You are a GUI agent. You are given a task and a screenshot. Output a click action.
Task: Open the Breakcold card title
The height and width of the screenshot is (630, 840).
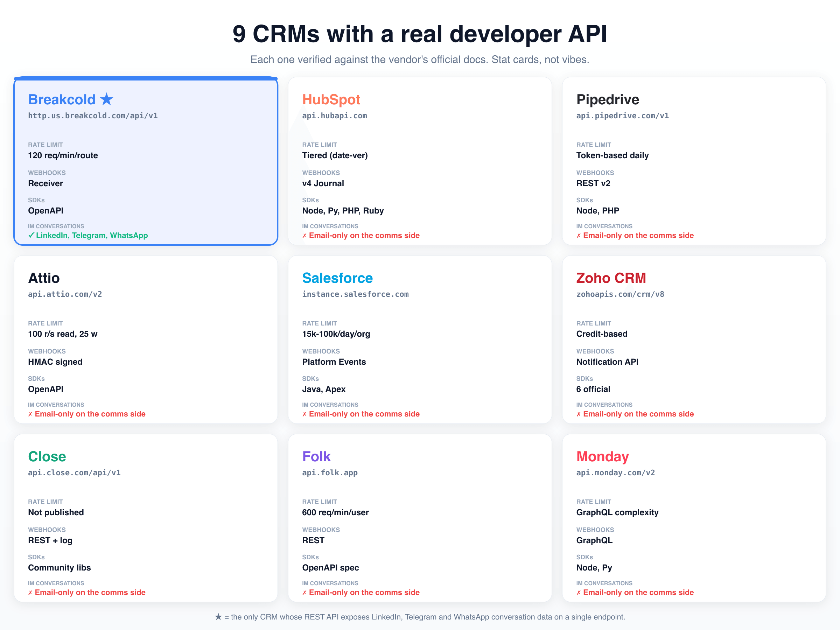pos(62,99)
